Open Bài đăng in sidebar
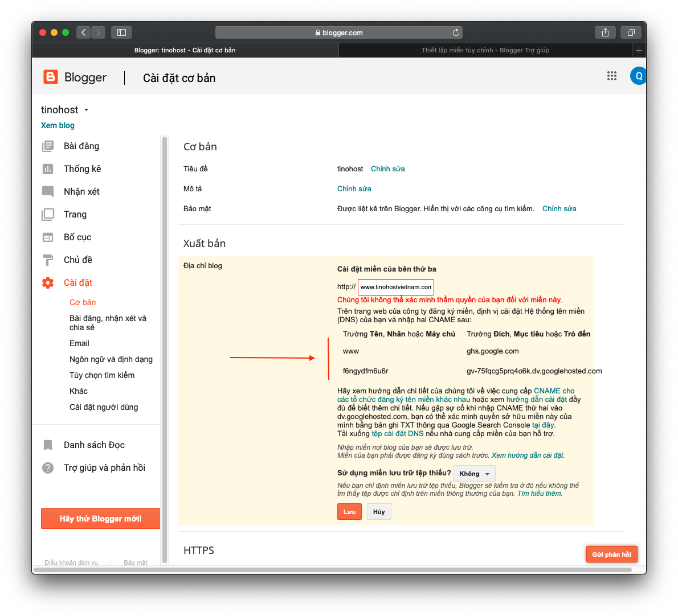Image resolution: width=678 pixels, height=616 pixels. [x=81, y=146]
